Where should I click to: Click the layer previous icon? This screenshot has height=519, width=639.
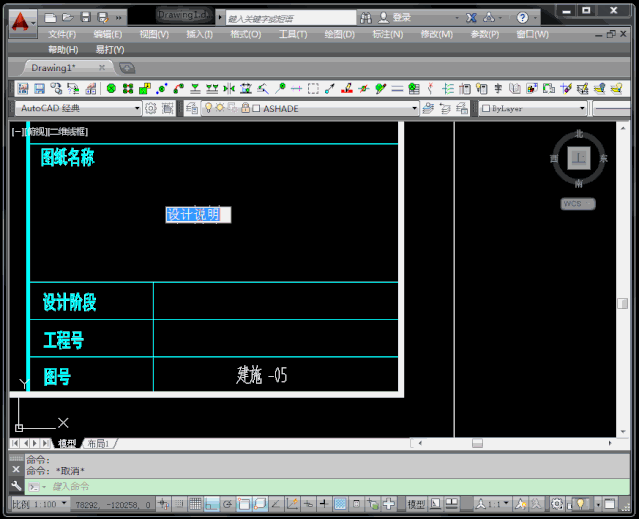pos(445,109)
